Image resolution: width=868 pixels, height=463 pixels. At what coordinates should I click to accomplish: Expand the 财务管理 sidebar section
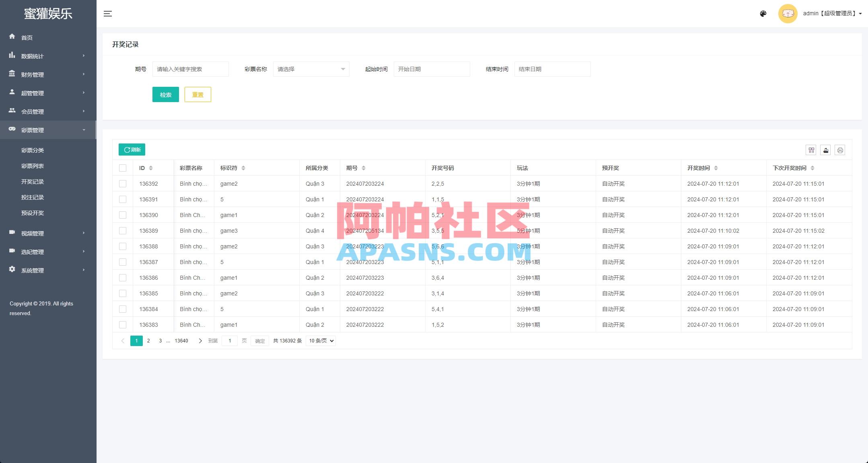[x=32, y=74]
